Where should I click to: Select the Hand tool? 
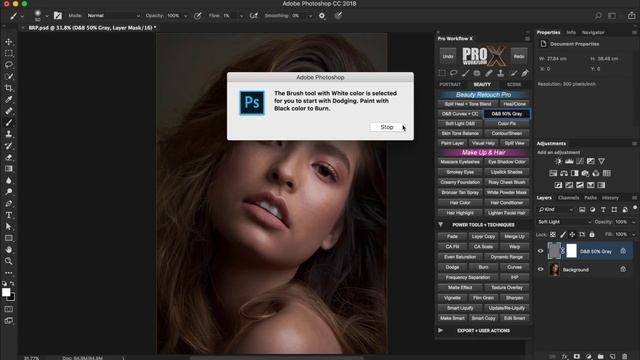click(9, 249)
